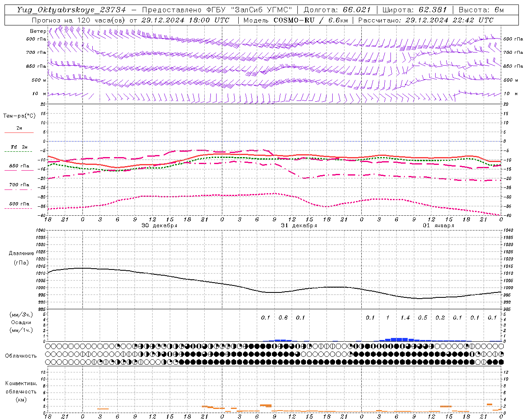
Task: Click the 0.5 precipitation amount value
Action: [x=422, y=317]
